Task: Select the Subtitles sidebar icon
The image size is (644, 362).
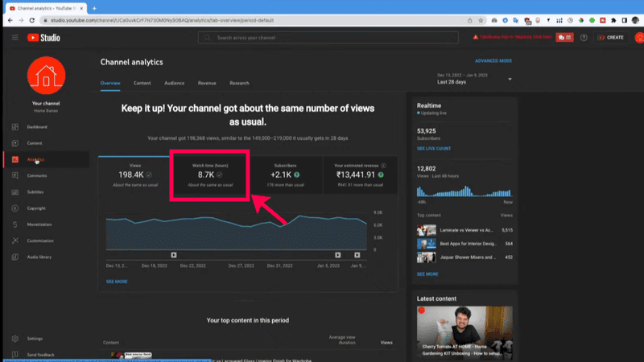Action: pos(15,191)
